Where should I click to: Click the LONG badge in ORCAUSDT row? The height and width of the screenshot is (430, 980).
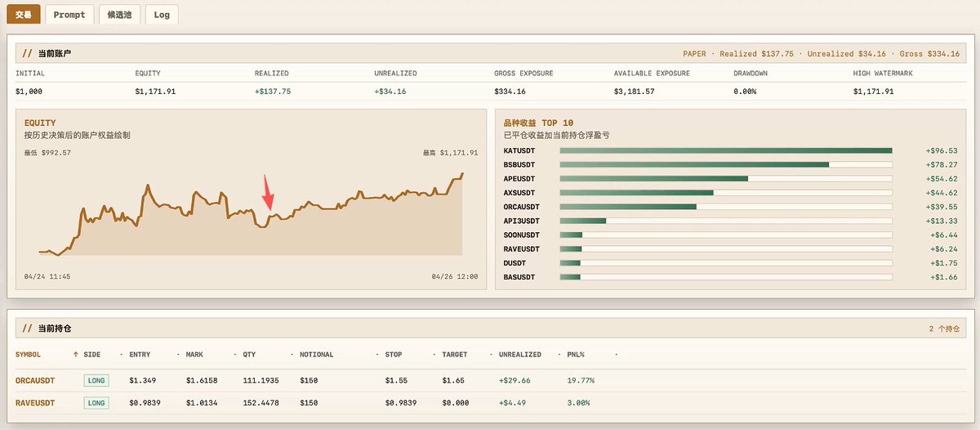96,380
